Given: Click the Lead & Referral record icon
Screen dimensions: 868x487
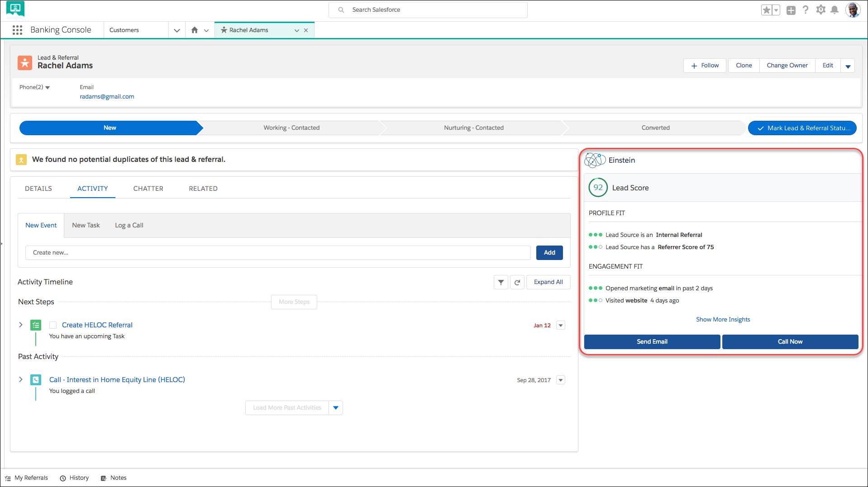Looking at the screenshot, I should (25, 62).
